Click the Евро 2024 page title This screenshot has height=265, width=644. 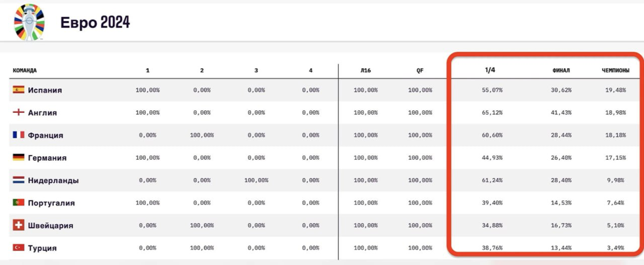94,23
